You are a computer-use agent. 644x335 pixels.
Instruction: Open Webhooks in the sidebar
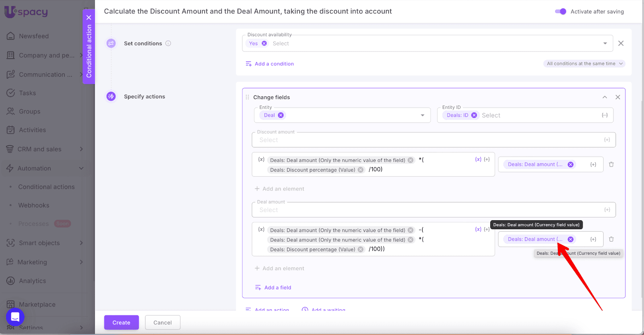(x=34, y=205)
